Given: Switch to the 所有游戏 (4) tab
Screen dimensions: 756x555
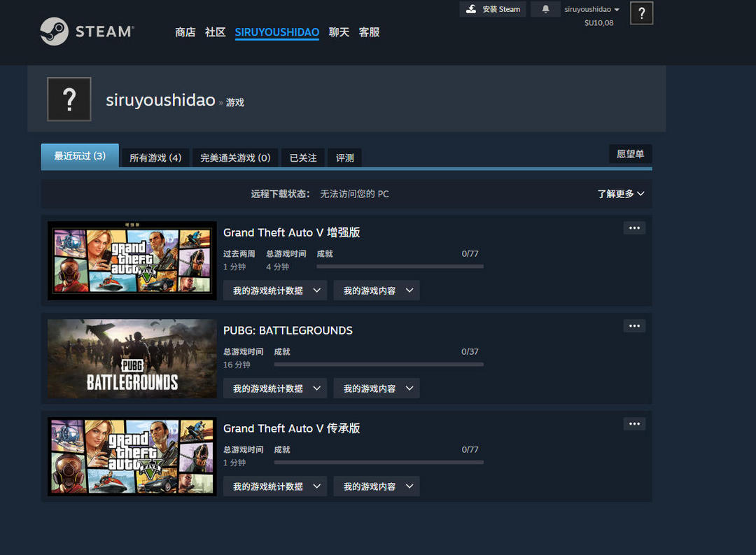Looking at the screenshot, I should tap(155, 157).
